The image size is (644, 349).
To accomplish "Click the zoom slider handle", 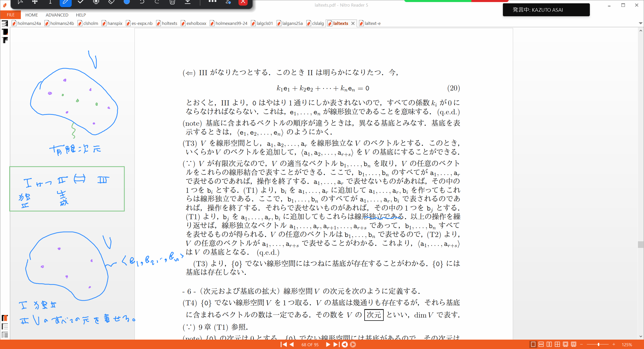I will tap(598, 344).
